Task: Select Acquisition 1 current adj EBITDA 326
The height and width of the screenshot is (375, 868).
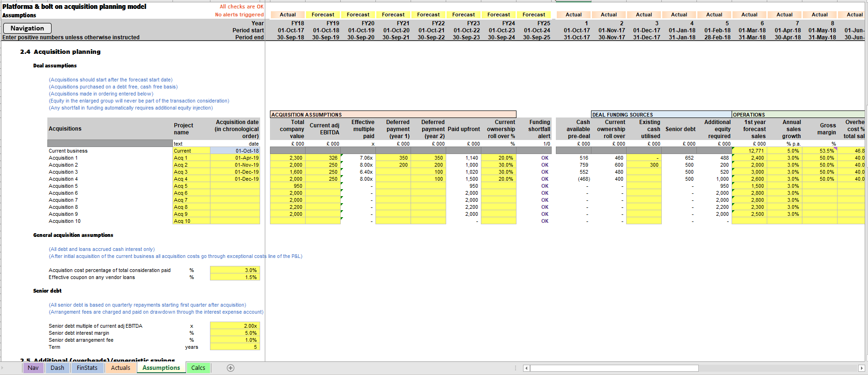Action: [x=323, y=158]
